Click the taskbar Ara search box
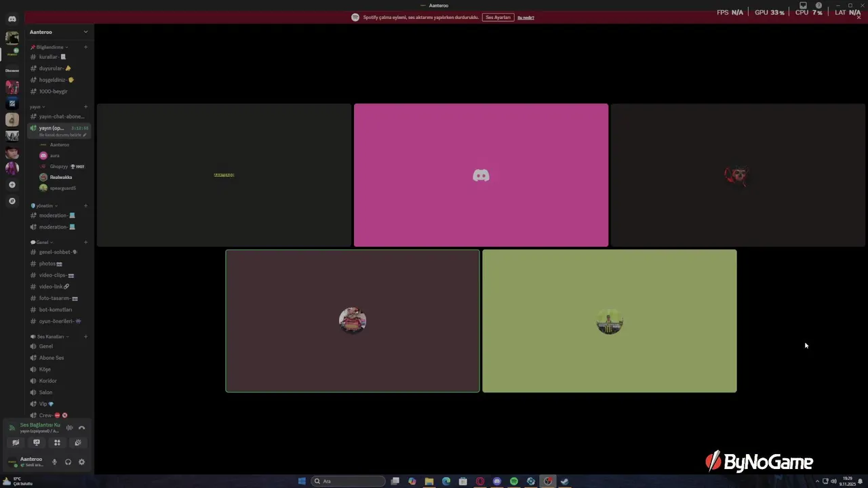The image size is (868, 488). click(x=348, y=481)
